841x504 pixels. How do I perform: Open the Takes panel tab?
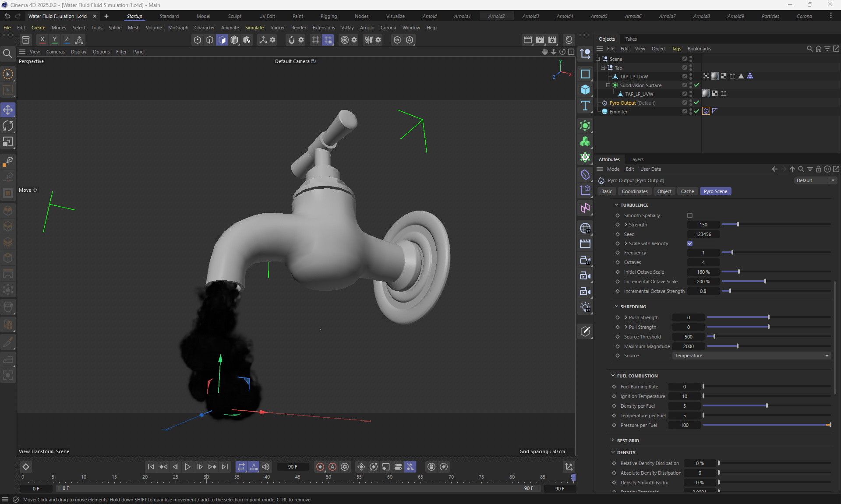tap(631, 39)
